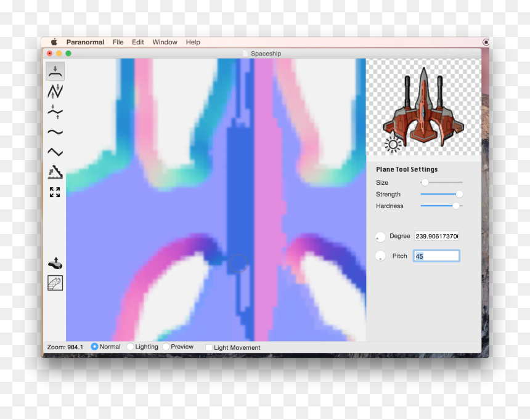This screenshot has width=530, height=420.
Task: Click the yellow minimize window button
Action: tap(59, 54)
